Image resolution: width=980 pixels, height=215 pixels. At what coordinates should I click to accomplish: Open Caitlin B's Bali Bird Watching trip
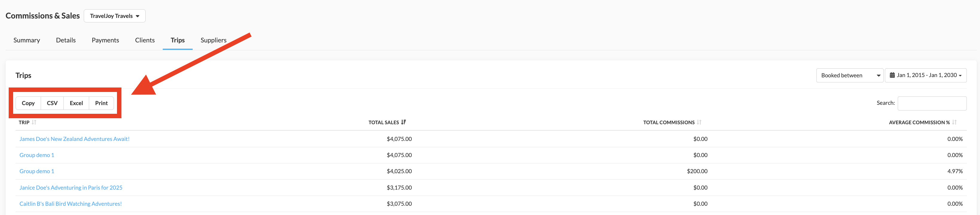pos(71,204)
